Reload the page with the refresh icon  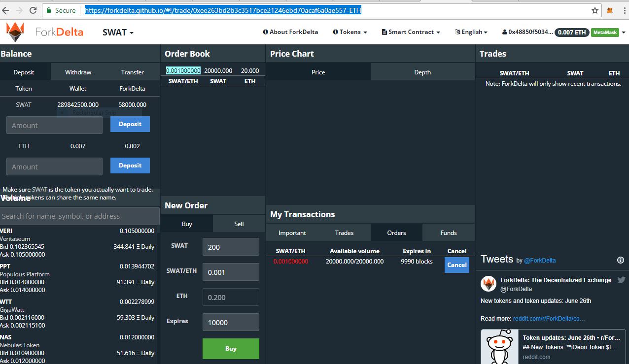pos(33,10)
